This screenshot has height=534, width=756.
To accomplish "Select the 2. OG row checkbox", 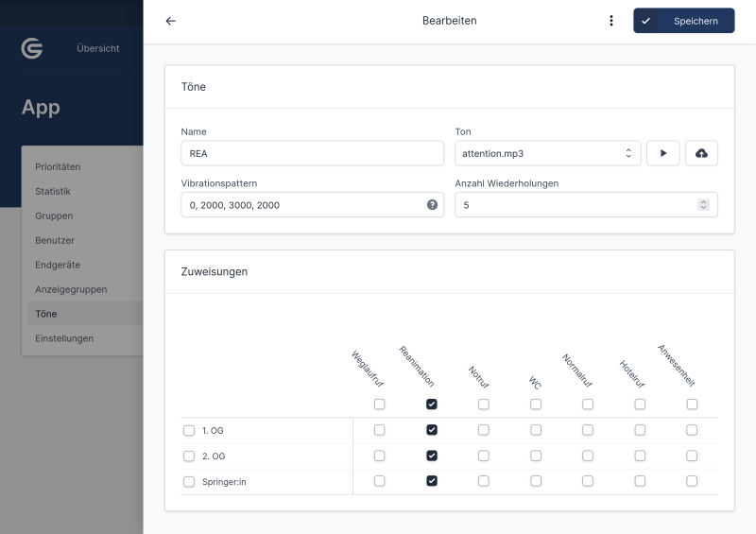I will click(189, 456).
